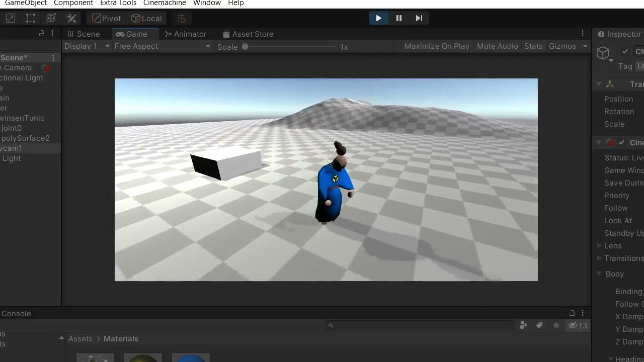644x362 pixels.
Task: Toggle hidden packages visibility count
Action: tap(578, 326)
